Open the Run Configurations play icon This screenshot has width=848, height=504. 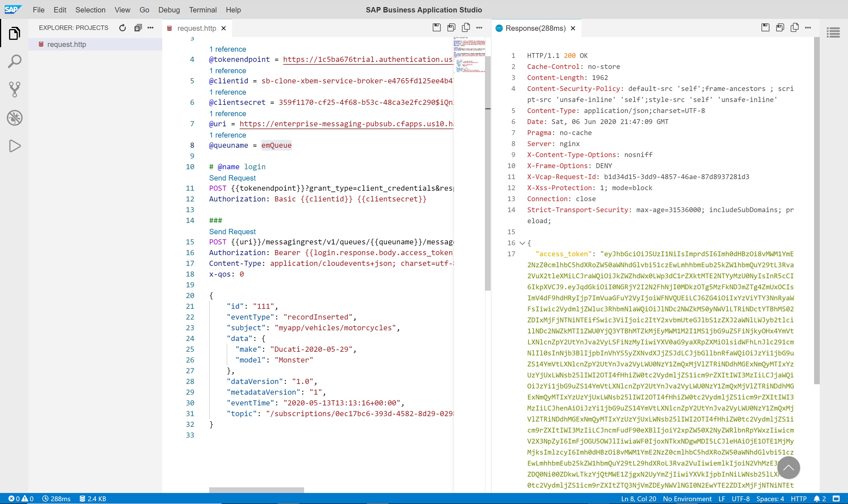[14, 146]
